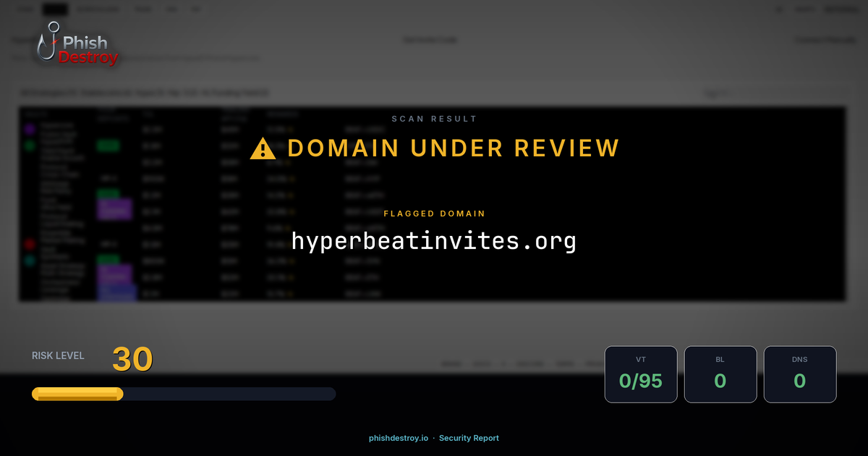Toggle the purple badge in the table
This screenshot has height=456, width=868.
coord(114,210)
